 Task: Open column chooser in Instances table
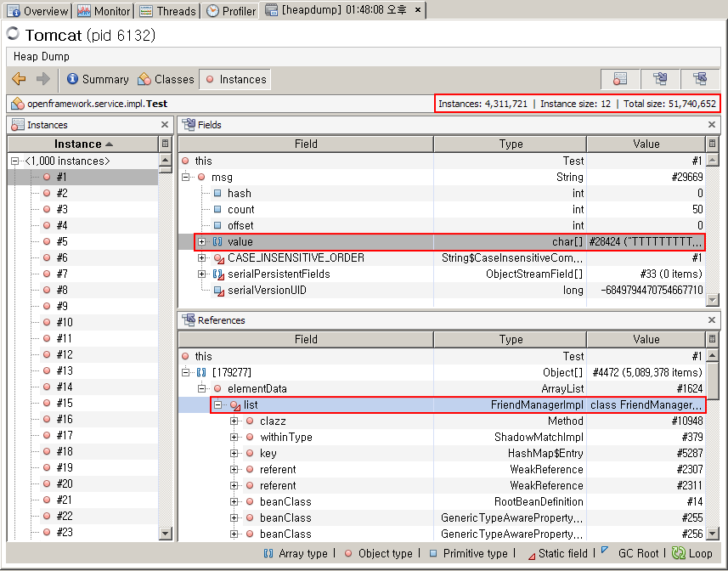tap(165, 144)
